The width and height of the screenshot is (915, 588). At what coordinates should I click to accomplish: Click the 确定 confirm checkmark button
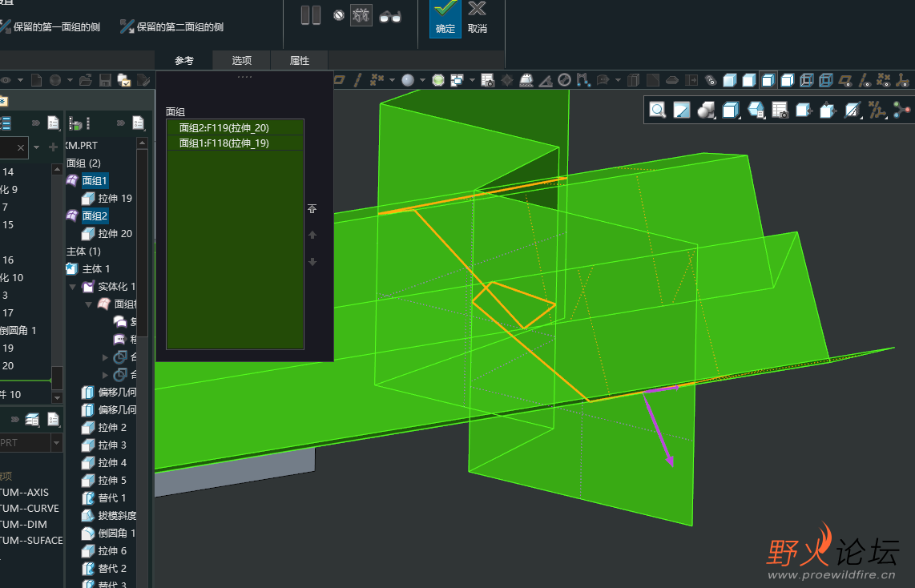pyautogui.click(x=445, y=18)
